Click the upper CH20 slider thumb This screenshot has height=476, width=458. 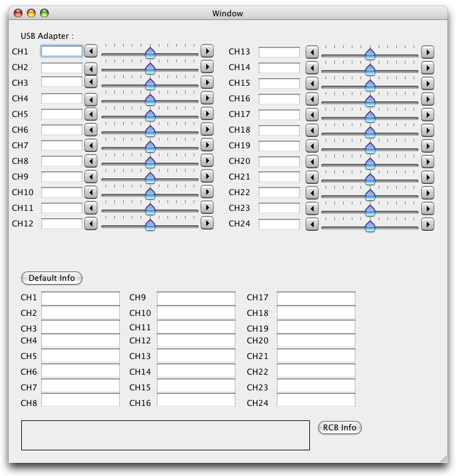pyautogui.click(x=370, y=163)
